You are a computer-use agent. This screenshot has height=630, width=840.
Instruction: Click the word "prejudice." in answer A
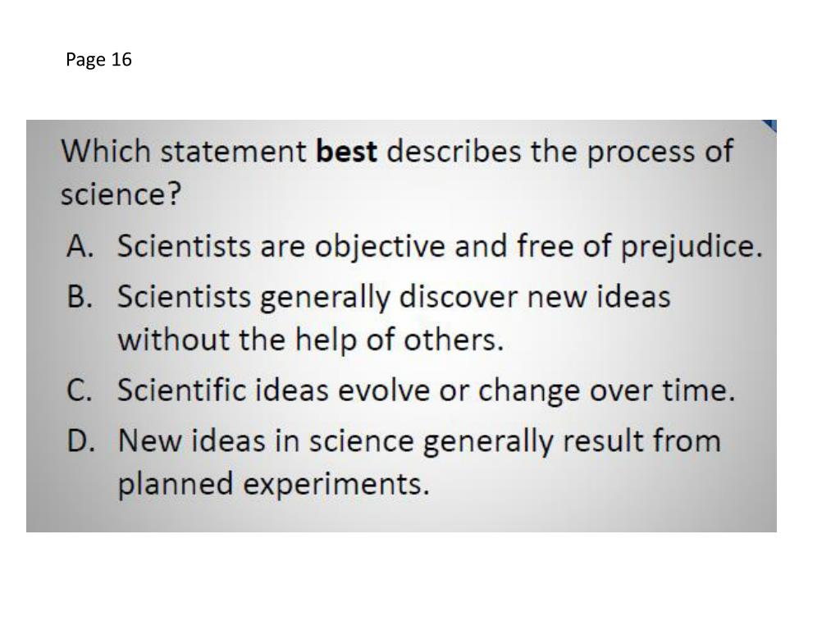(691, 247)
